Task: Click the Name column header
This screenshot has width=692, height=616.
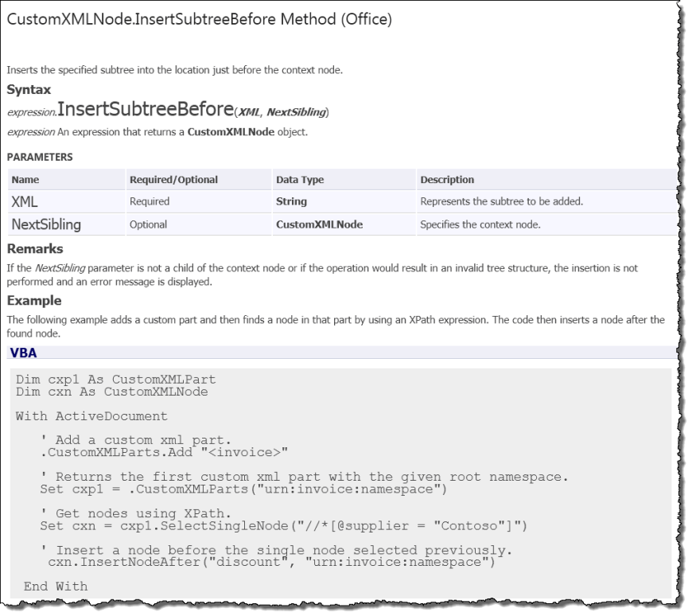Action: click(26, 179)
